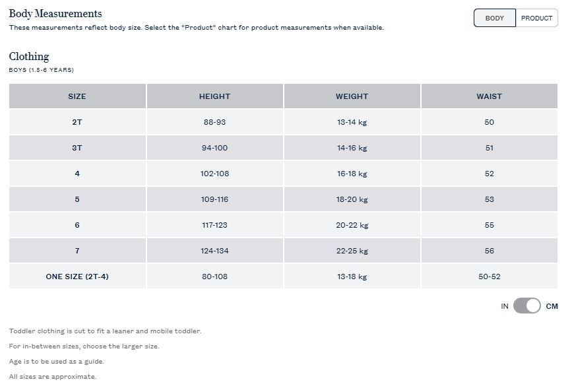Select the IN unit label
Image resolution: width=574 pixels, height=392 pixels.
[x=505, y=306]
